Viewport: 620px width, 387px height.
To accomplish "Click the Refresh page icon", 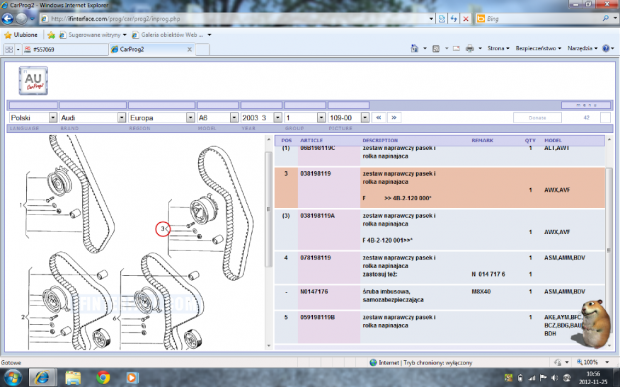I will (x=454, y=19).
